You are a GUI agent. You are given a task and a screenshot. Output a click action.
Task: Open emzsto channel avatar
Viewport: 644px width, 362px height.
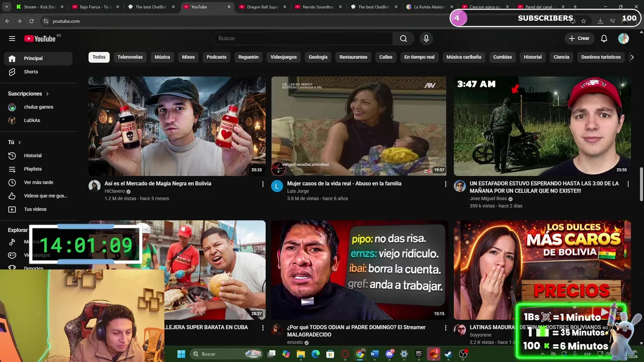(x=277, y=330)
